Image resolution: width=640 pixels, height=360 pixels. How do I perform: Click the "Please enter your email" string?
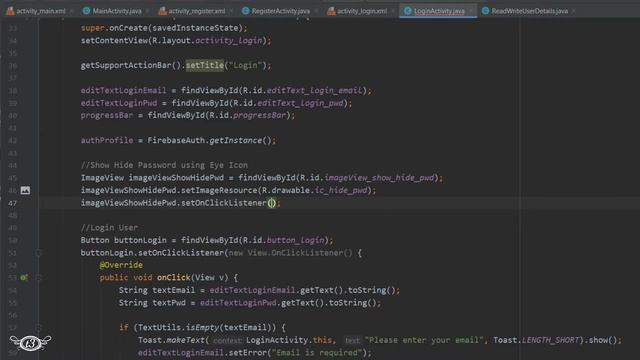424,340
